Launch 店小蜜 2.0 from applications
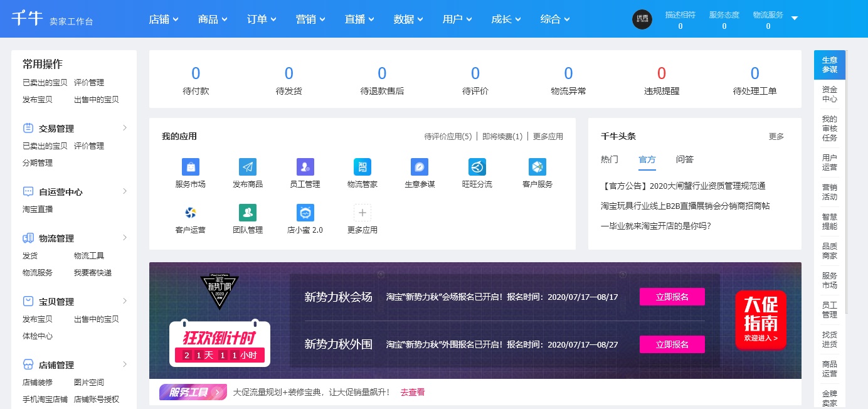 coord(305,213)
